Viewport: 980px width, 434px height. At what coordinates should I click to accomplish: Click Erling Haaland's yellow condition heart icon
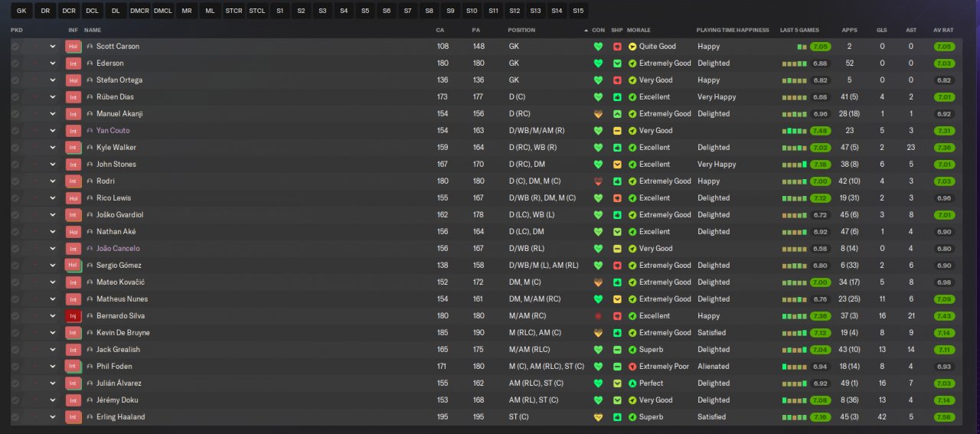point(598,417)
